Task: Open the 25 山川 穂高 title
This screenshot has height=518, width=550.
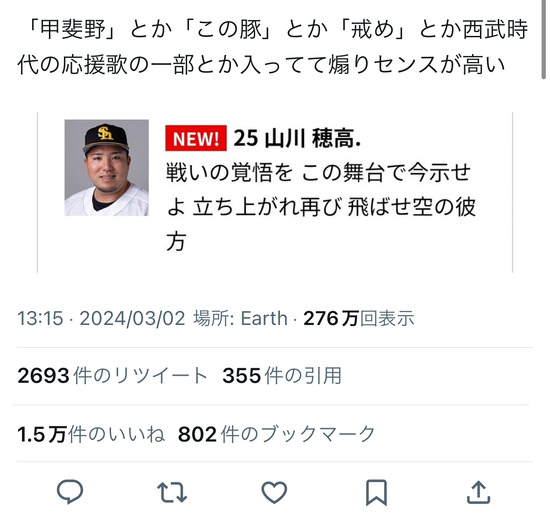Action: pos(297,138)
